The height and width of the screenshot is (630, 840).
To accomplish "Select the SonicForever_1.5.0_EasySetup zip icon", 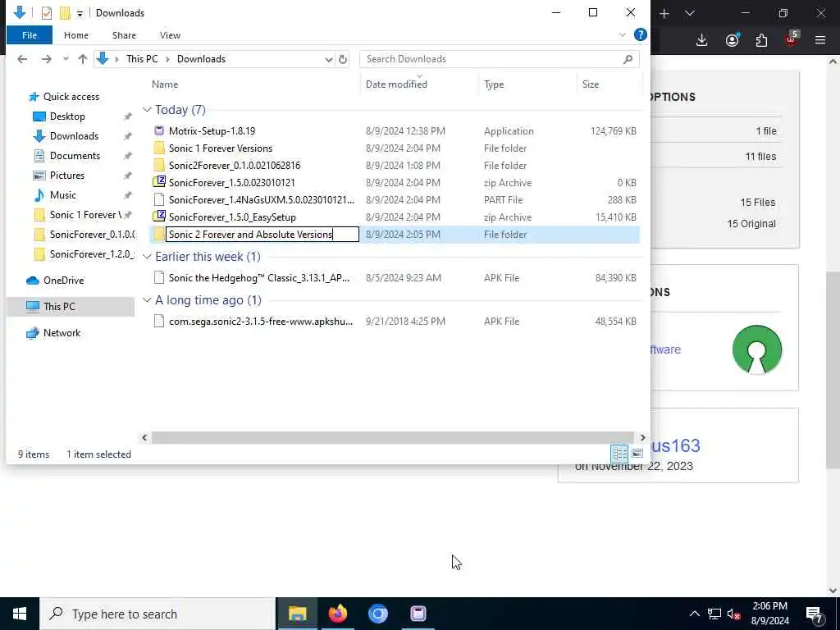I will click(159, 217).
